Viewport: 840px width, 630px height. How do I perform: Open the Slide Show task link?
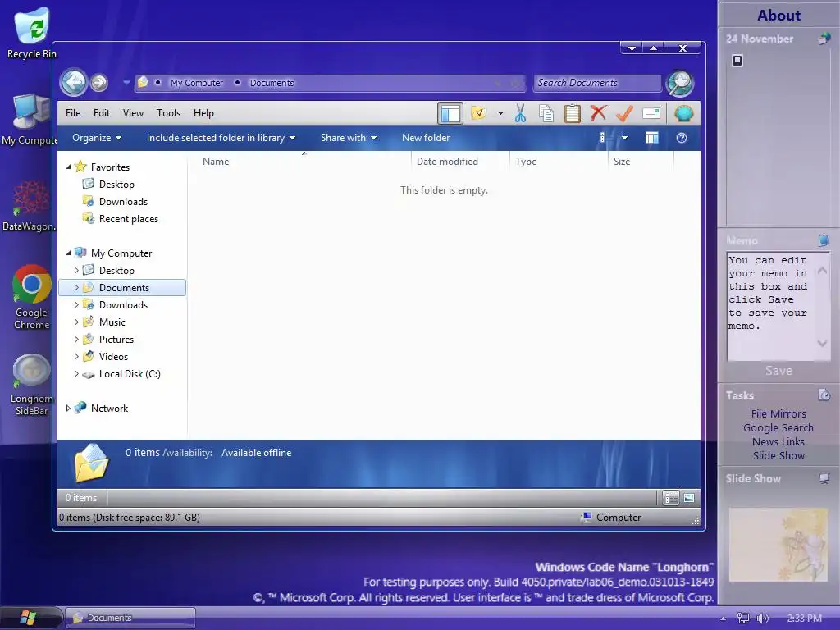click(x=778, y=455)
